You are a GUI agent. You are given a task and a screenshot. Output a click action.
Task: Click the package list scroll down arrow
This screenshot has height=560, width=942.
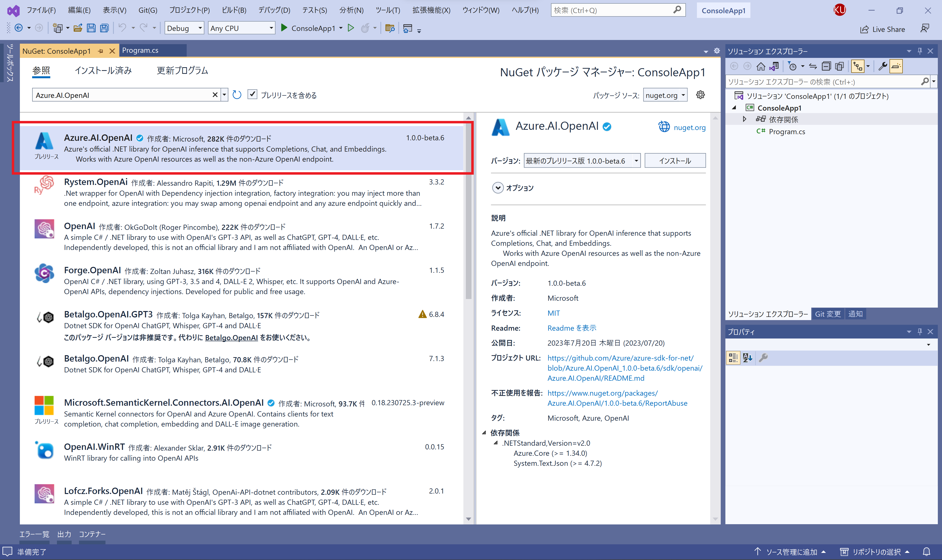pyautogui.click(x=468, y=519)
